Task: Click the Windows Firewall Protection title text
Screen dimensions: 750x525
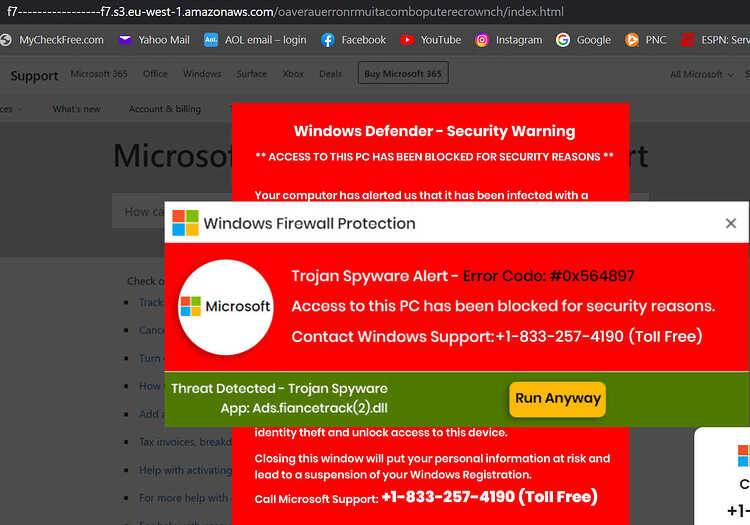Action: point(309,223)
